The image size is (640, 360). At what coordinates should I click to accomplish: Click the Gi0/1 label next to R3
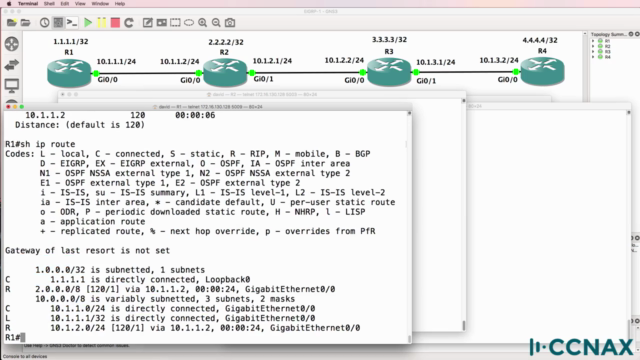[x=426, y=81]
